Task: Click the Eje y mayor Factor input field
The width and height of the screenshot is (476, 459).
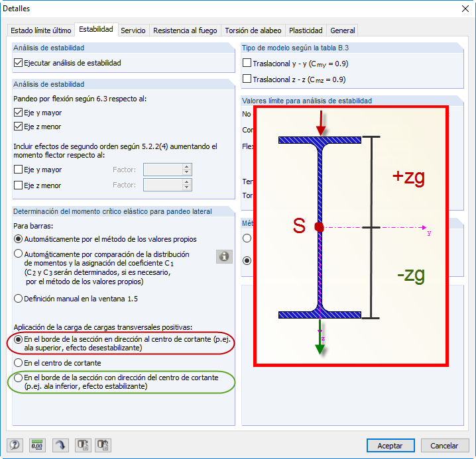Action: [163, 170]
